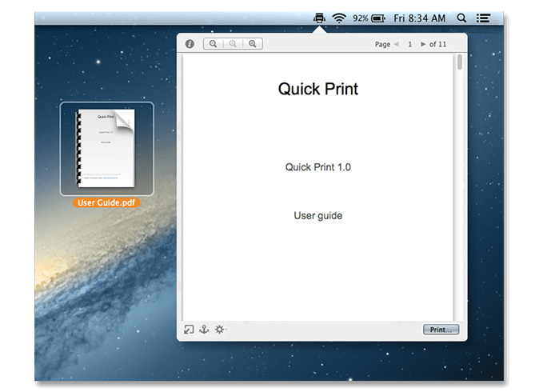Open the gear settings menu
Image resolution: width=539 pixels, height=392 pixels.
coord(220,329)
